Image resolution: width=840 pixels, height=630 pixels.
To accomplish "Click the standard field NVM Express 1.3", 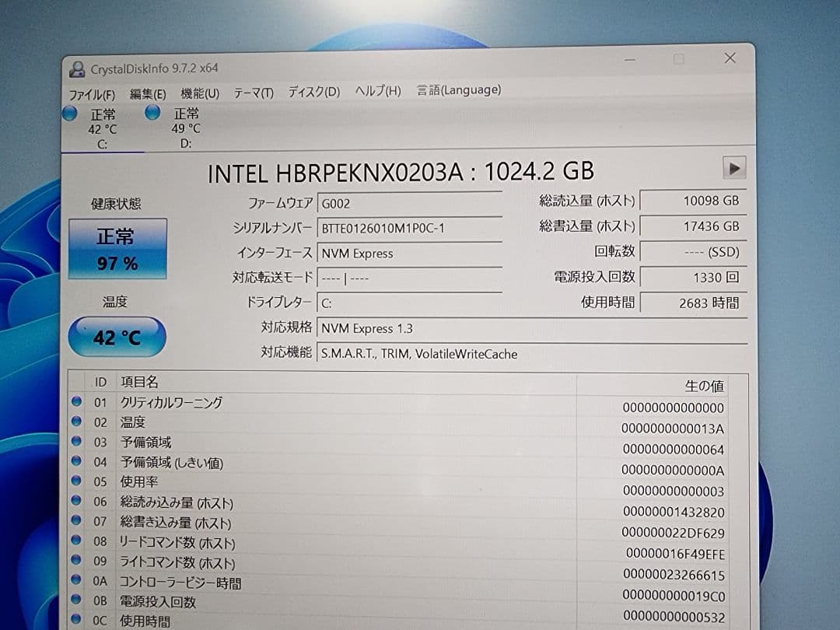I will coord(533,328).
